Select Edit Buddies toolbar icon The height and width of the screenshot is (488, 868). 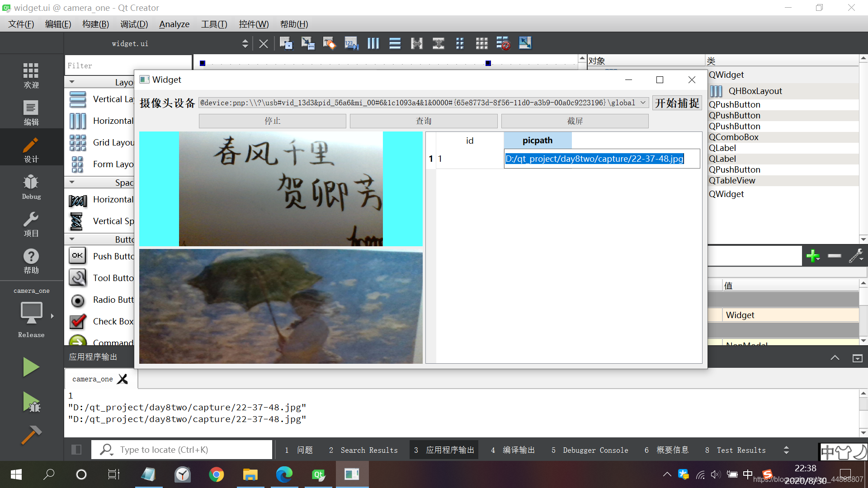pyautogui.click(x=330, y=43)
